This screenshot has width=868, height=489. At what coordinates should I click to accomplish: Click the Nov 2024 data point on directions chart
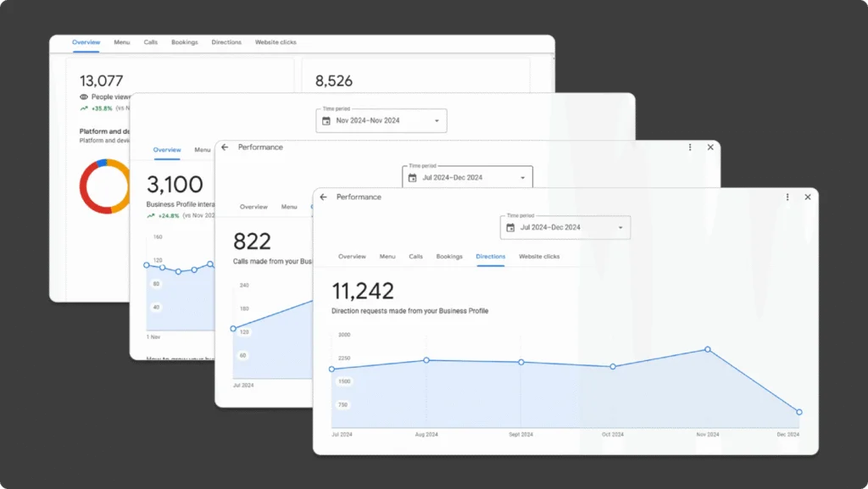pos(708,349)
